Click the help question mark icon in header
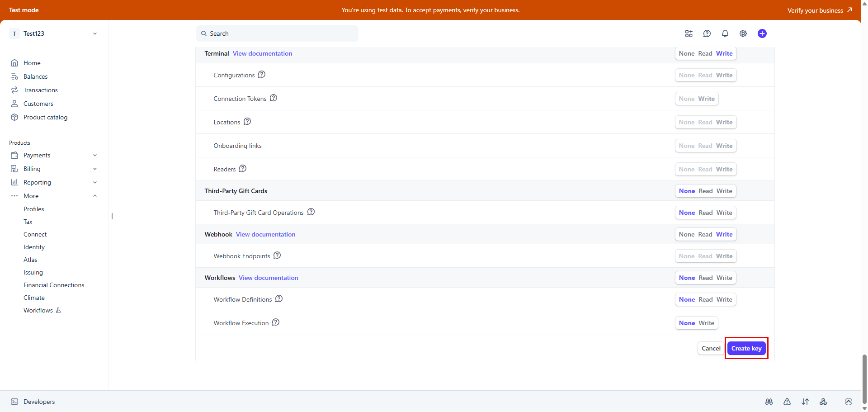Screen dimensions: 868x412 click(707, 33)
